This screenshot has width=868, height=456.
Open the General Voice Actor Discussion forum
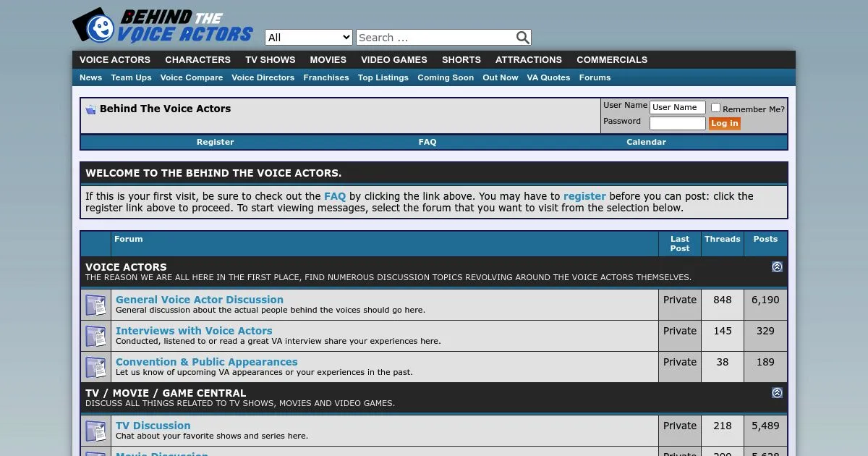[x=200, y=300]
